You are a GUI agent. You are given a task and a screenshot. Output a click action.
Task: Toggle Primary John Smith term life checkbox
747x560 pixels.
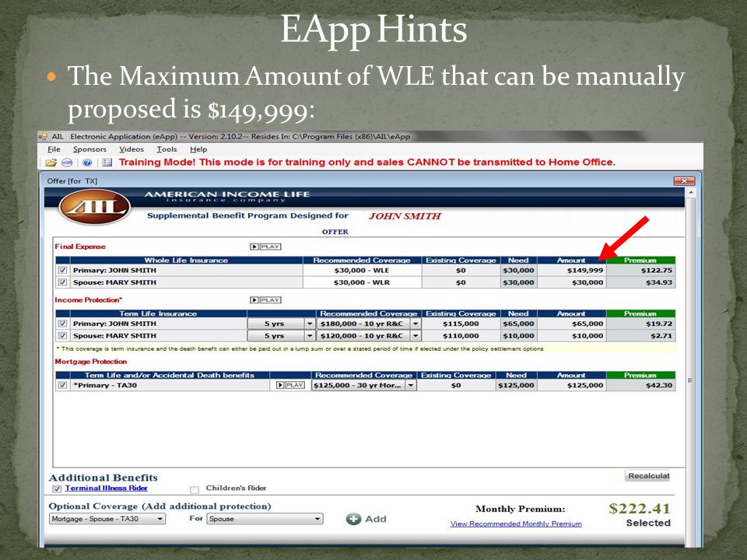pyautogui.click(x=62, y=324)
